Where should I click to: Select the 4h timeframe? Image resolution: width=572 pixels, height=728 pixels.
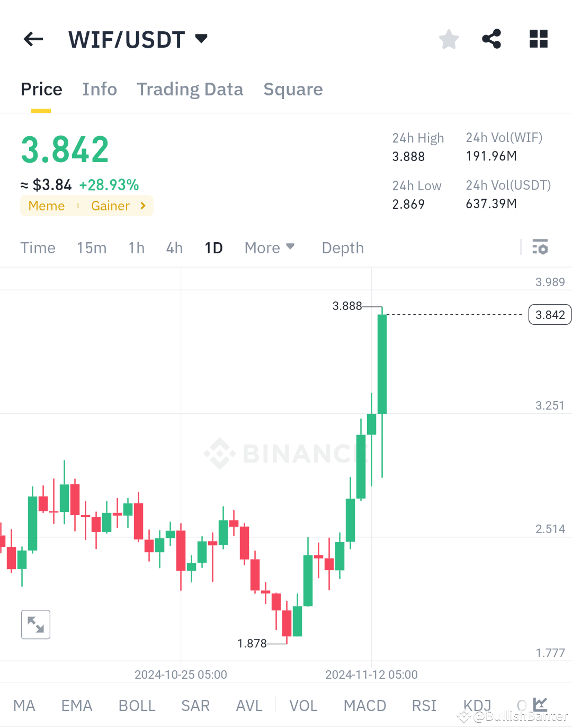tap(174, 247)
